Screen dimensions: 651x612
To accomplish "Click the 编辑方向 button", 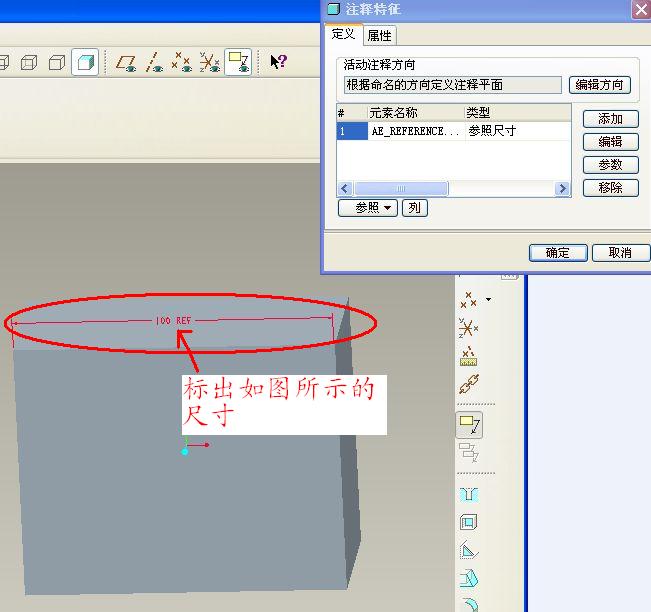I will 600,85.
